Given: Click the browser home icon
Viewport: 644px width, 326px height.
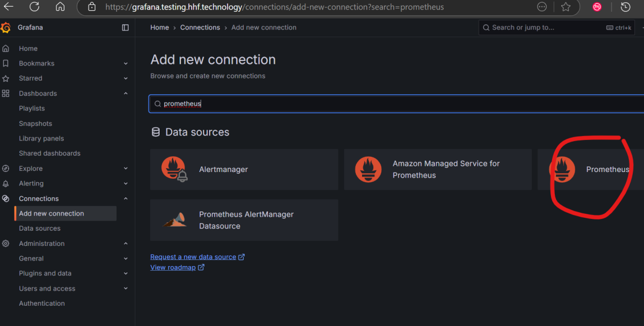Looking at the screenshot, I should [60, 7].
